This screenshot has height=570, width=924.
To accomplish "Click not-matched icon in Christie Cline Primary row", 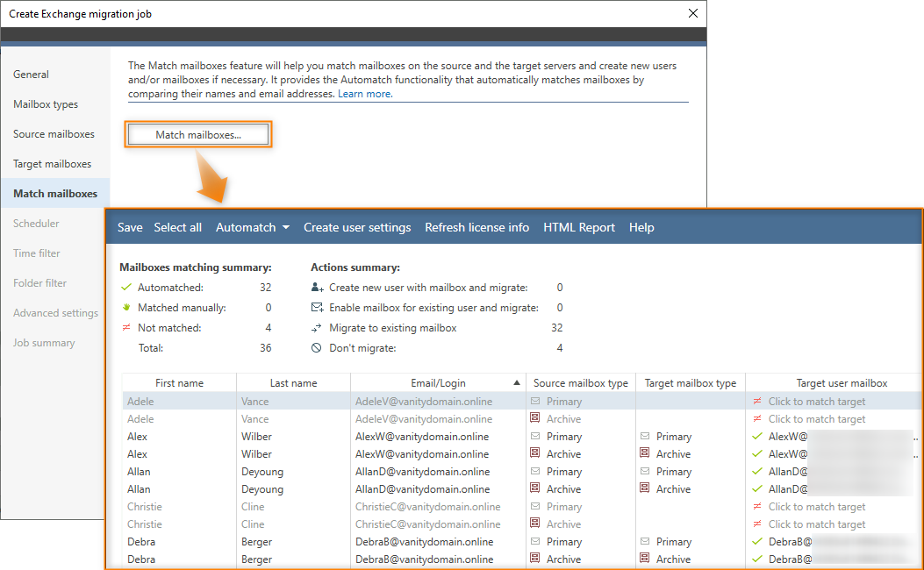I will [x=757, y=506].
